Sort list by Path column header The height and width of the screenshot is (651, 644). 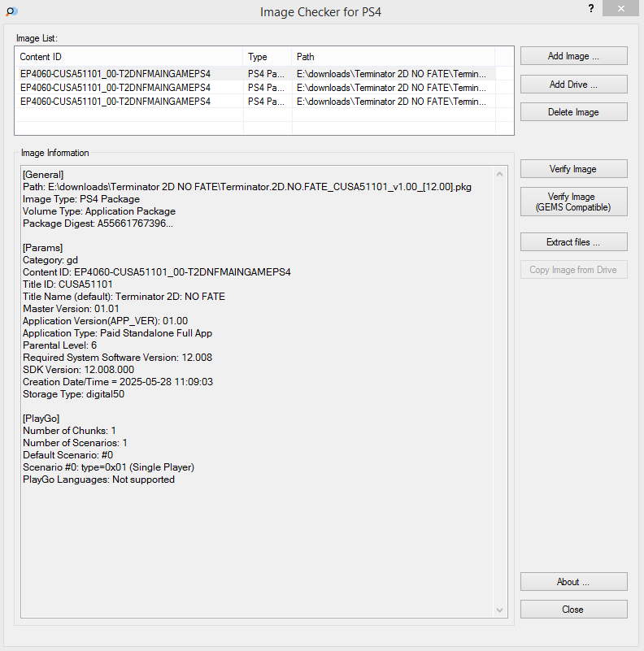pos(393,56)
